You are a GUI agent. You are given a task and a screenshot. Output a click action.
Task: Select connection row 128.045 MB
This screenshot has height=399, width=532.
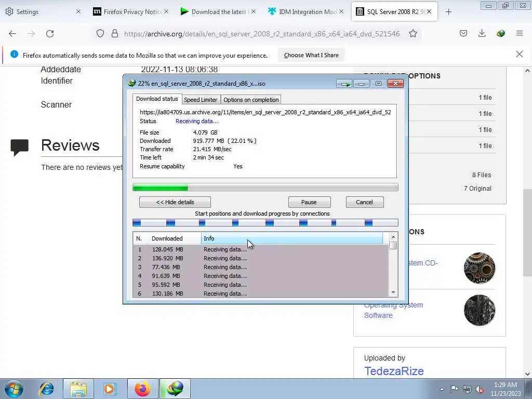(261, 249)
